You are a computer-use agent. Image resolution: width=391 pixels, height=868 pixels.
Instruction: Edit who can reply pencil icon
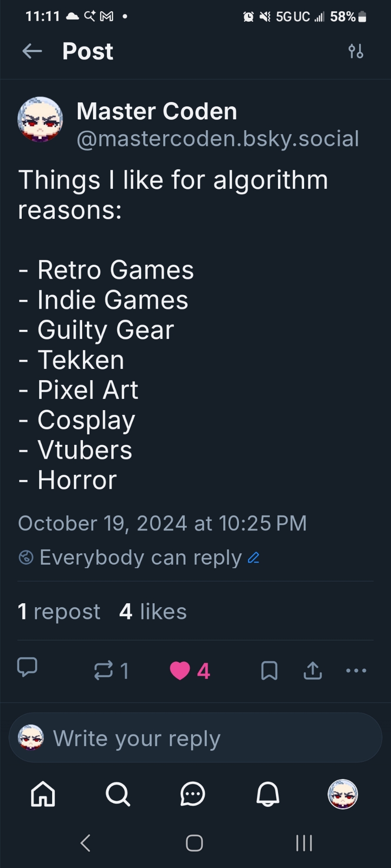pyautogui.click(x=254, y=558)
